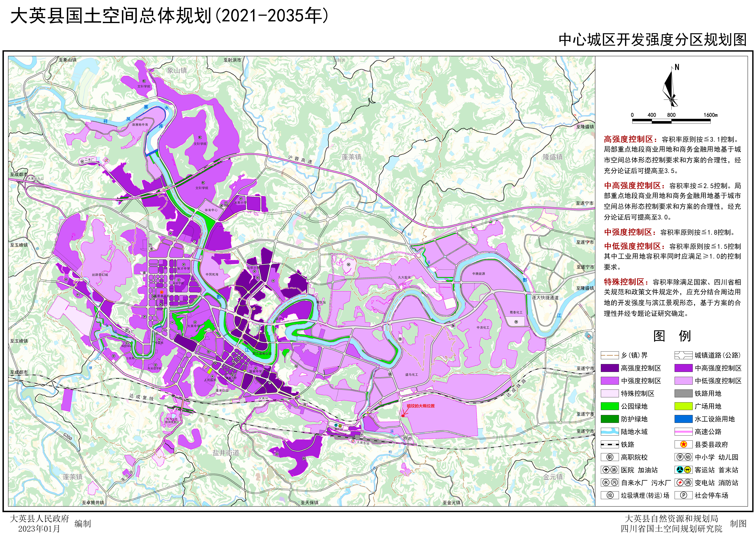
Task: Click the 铁路 dashed line legend symbol
Action: 610,444
